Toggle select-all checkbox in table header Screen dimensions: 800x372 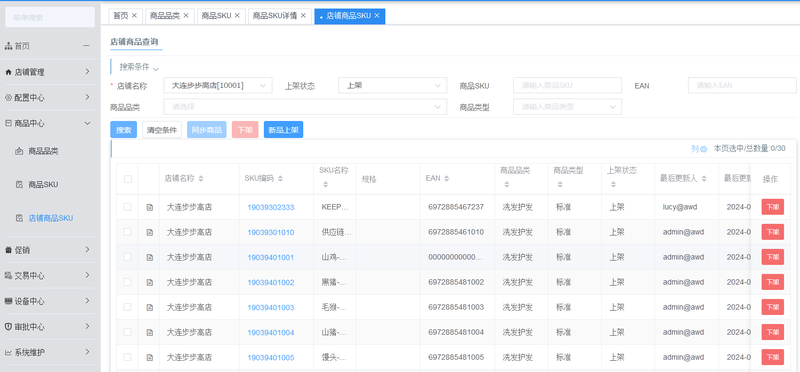[x=128, y=179]
